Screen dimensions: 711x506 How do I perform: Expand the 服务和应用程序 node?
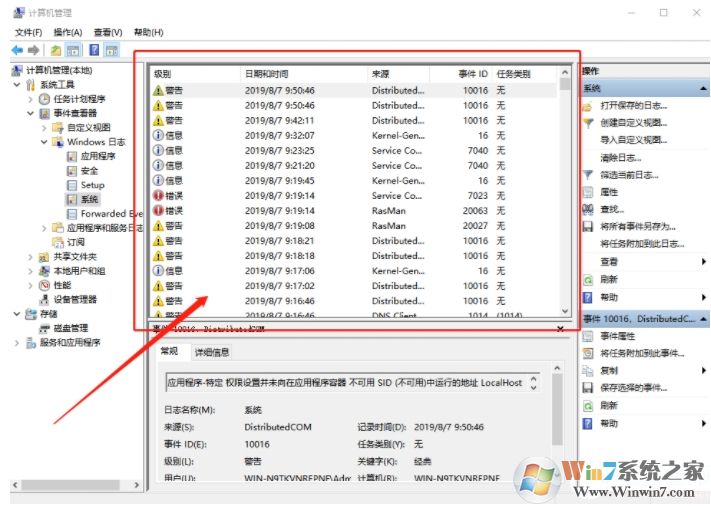tap(17, 343)
